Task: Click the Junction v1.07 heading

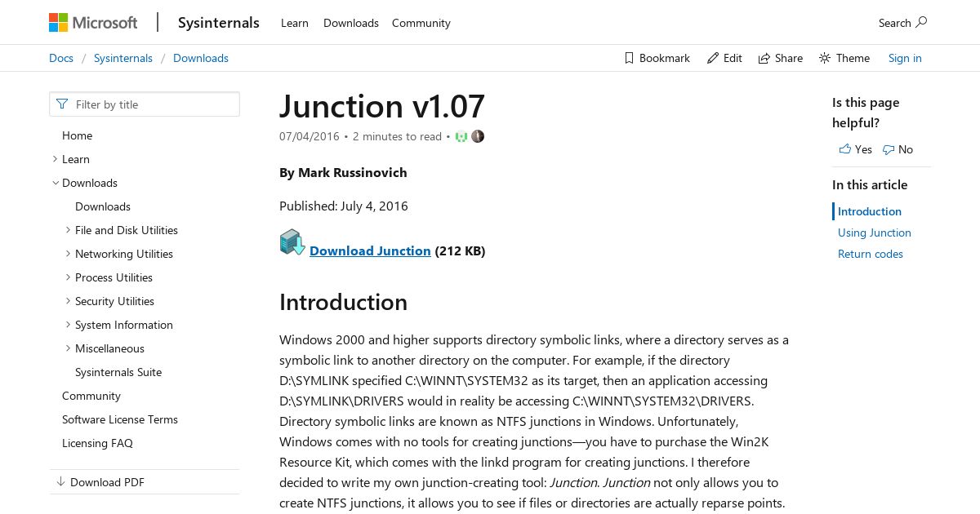Action: click(x=382, y=106)
